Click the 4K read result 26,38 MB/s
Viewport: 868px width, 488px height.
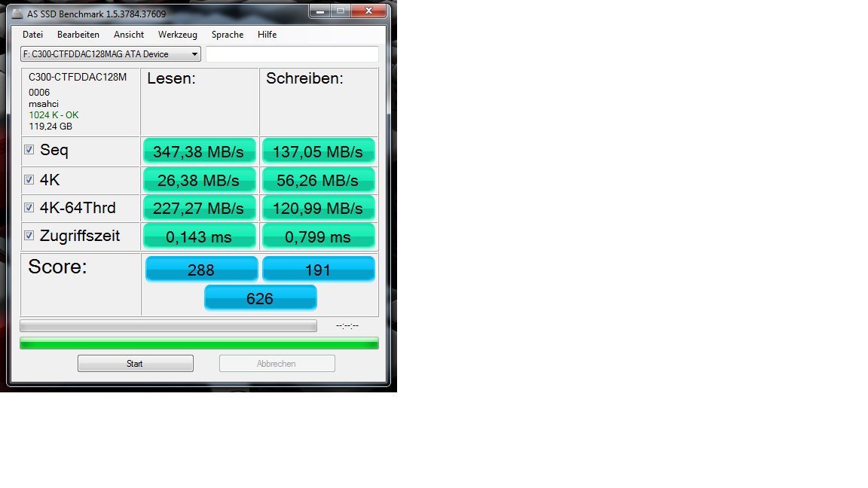coord(199,181)
